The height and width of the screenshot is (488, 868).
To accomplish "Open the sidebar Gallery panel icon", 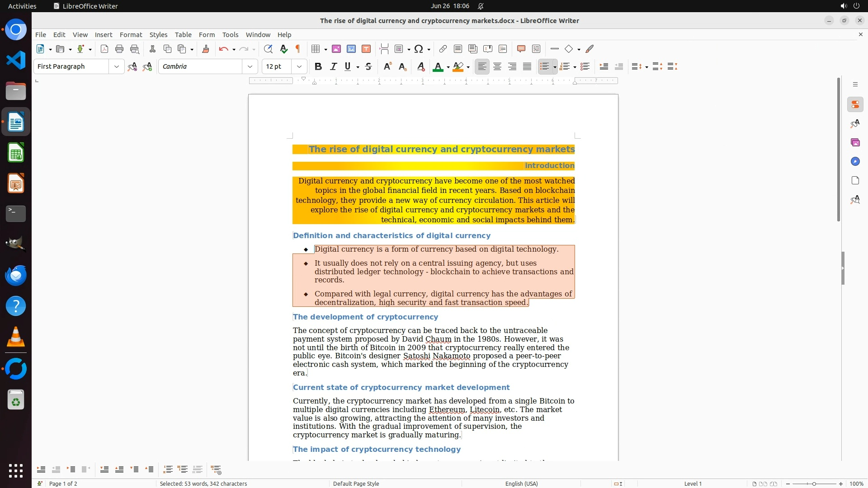I will [855, 142].
